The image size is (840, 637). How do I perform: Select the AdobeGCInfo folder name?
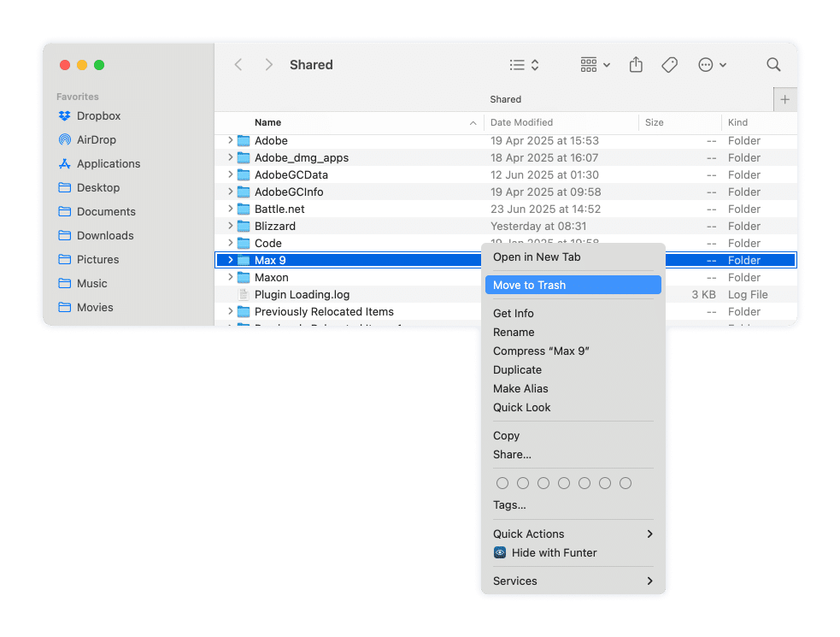[x=289, y=192]
